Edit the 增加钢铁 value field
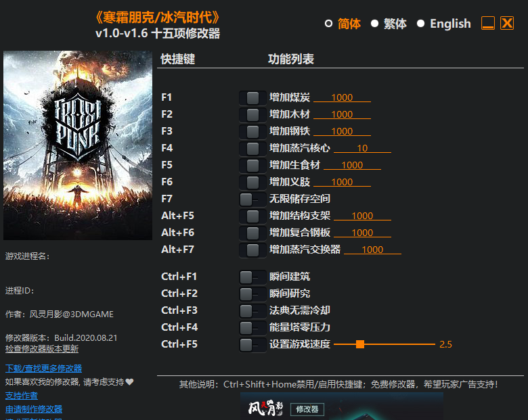The width and height of the screenshot is (528, 420). click(x=342, y=131)
